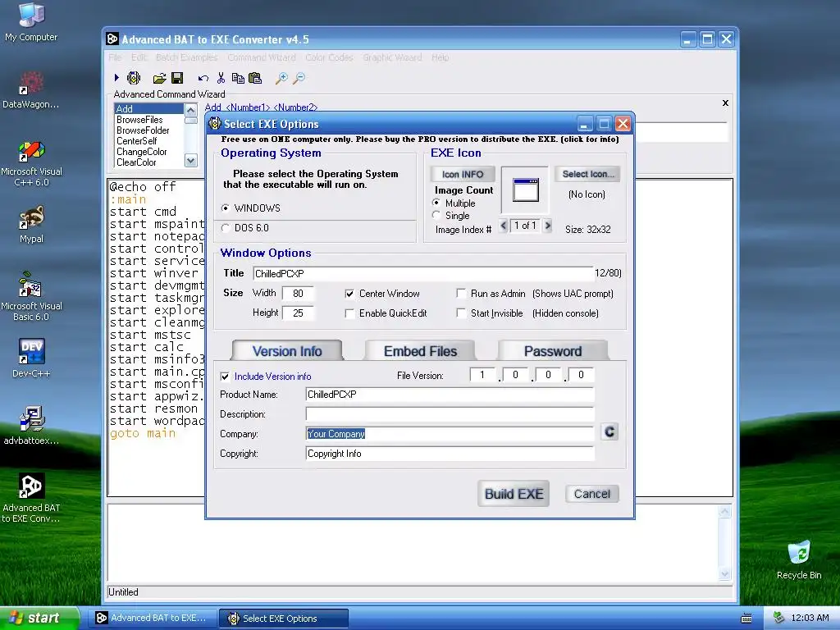Click the refresh 'C' icon next to Company
This screenshot has width=840, height=630.
(609, 431)
